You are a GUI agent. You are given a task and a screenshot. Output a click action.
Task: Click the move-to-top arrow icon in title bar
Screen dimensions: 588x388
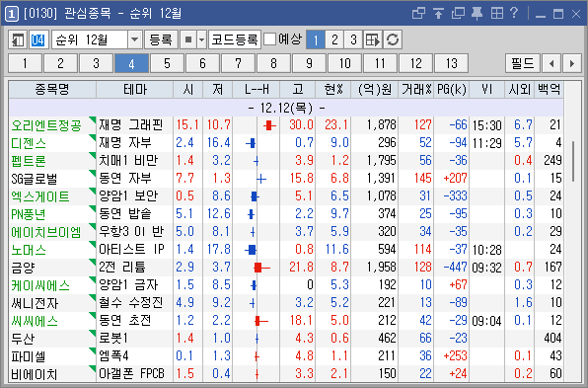point(438,14)
